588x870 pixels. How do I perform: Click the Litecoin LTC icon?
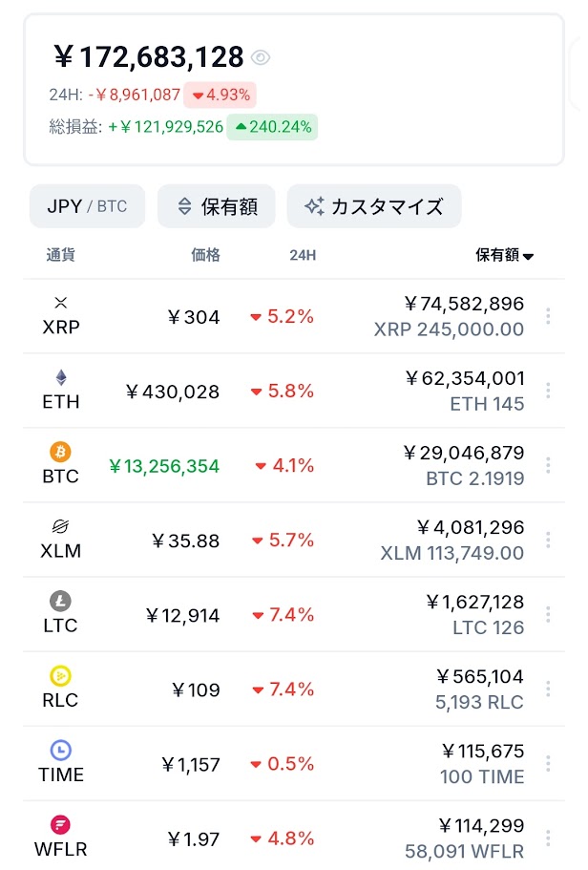coord(61,602)
